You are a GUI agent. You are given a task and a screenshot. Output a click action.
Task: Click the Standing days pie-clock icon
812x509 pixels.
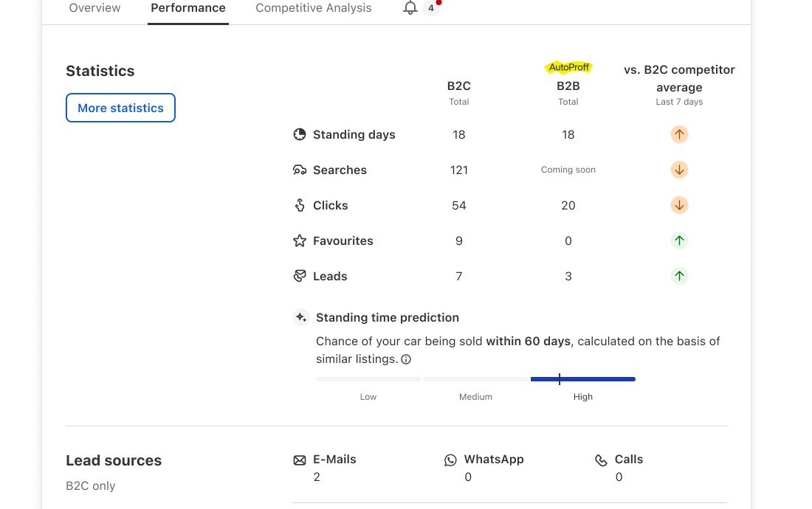point(300,134)
